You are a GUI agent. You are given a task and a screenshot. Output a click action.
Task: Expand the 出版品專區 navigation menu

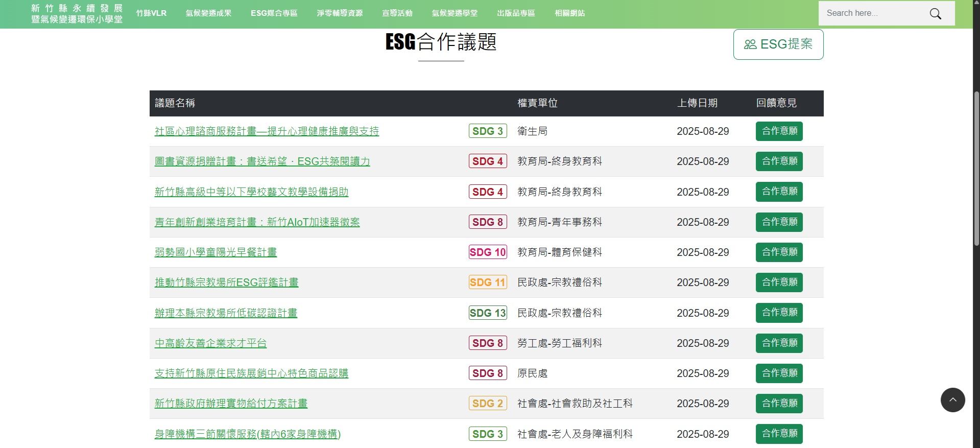pyautogui.click(x=516, y=13)
